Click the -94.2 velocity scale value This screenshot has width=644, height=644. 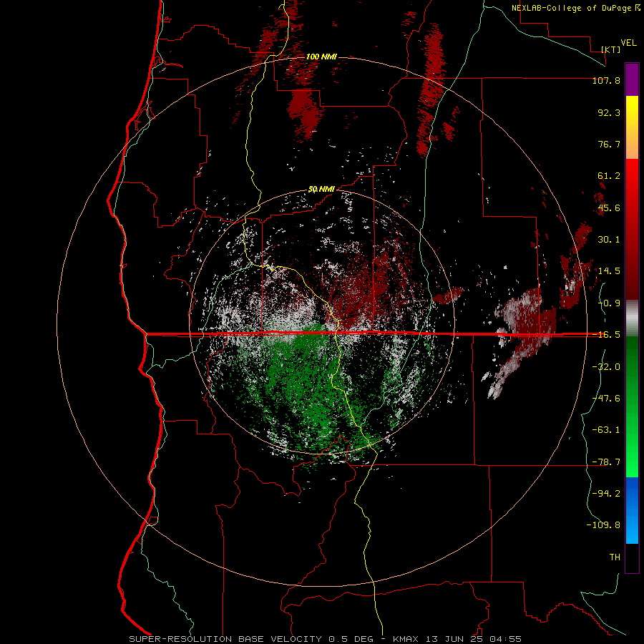click(606, 494)
